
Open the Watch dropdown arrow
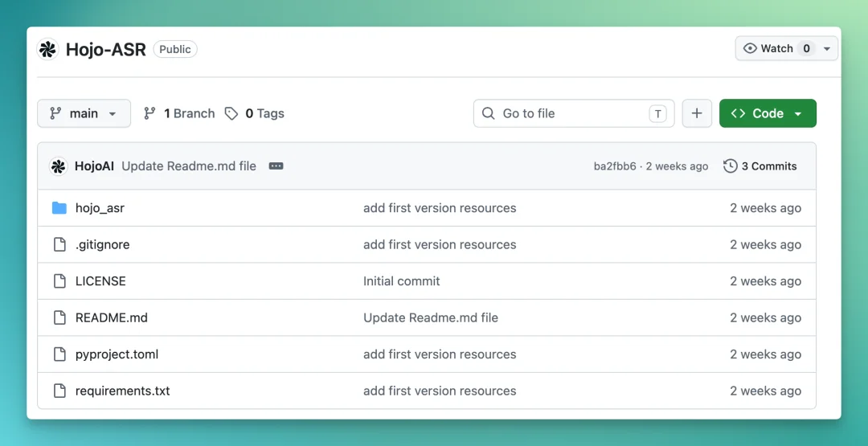coord(827,49)
